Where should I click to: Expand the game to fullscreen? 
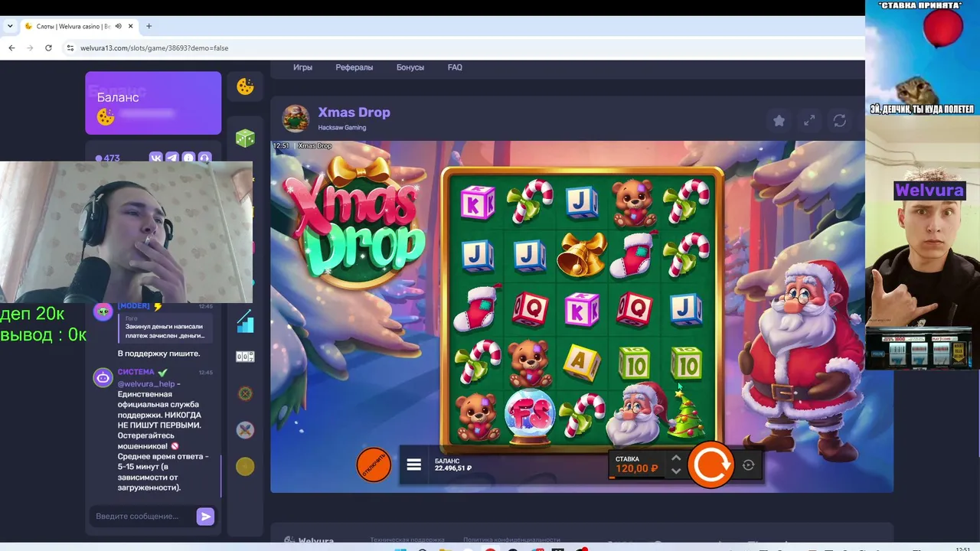pos(809,121)
